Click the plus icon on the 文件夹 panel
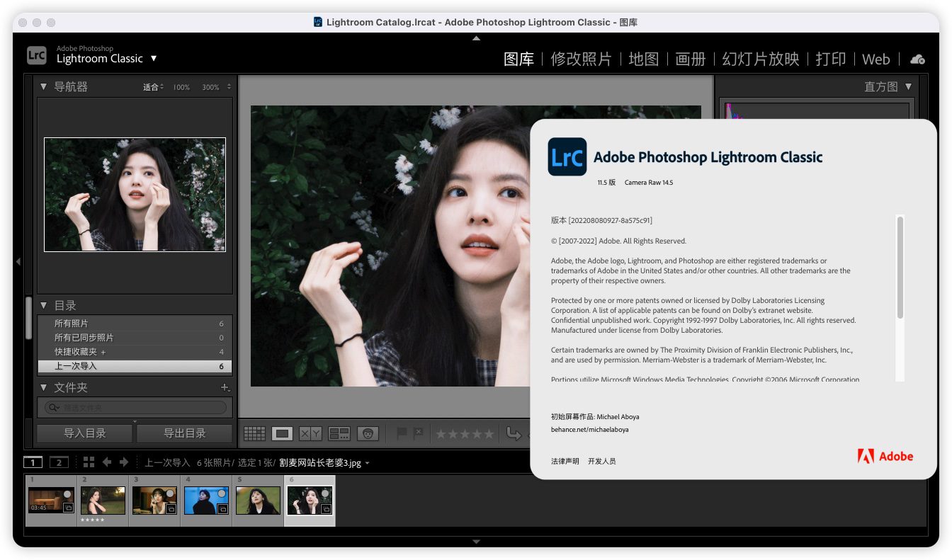Viewport: 952px width, 560px height. pyautogui.click(x=225, y=387)
